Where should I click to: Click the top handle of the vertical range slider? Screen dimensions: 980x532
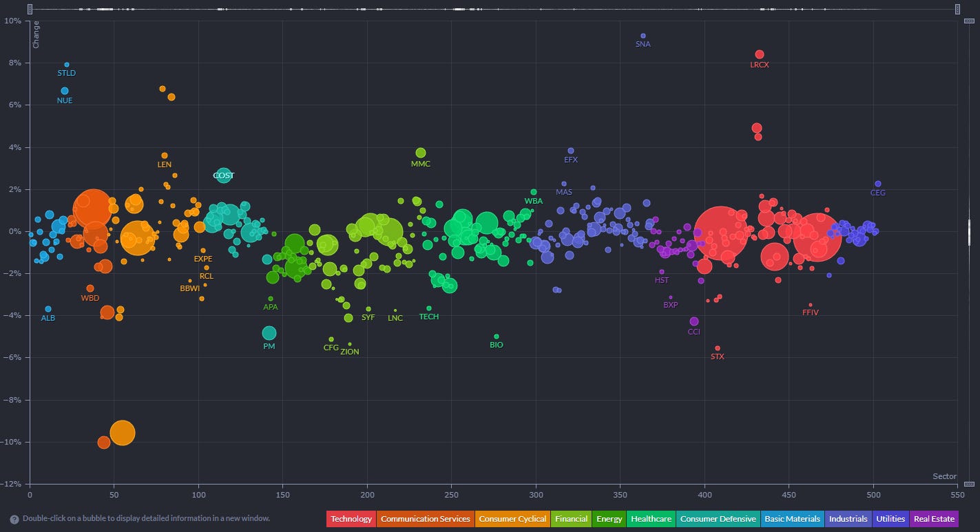click(970, 23)
